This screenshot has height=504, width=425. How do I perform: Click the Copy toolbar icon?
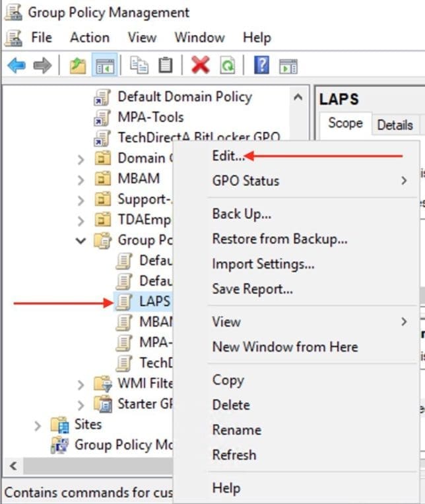[x=139, y=65]
